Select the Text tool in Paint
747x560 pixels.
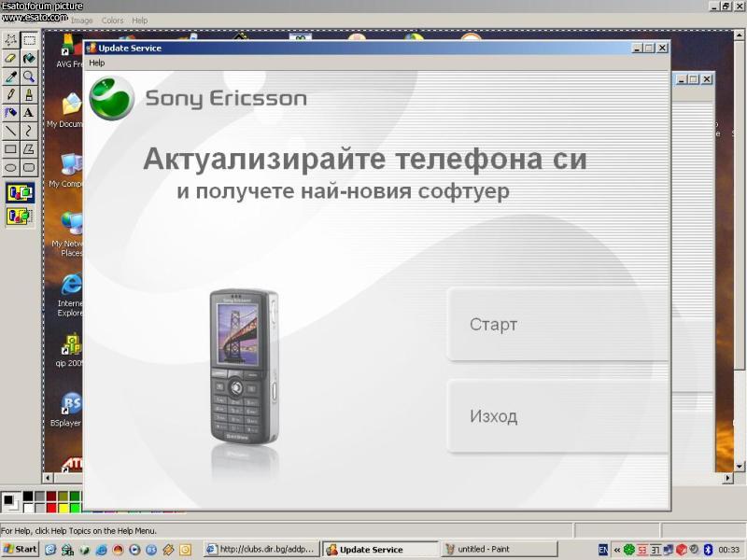[29, 113]
